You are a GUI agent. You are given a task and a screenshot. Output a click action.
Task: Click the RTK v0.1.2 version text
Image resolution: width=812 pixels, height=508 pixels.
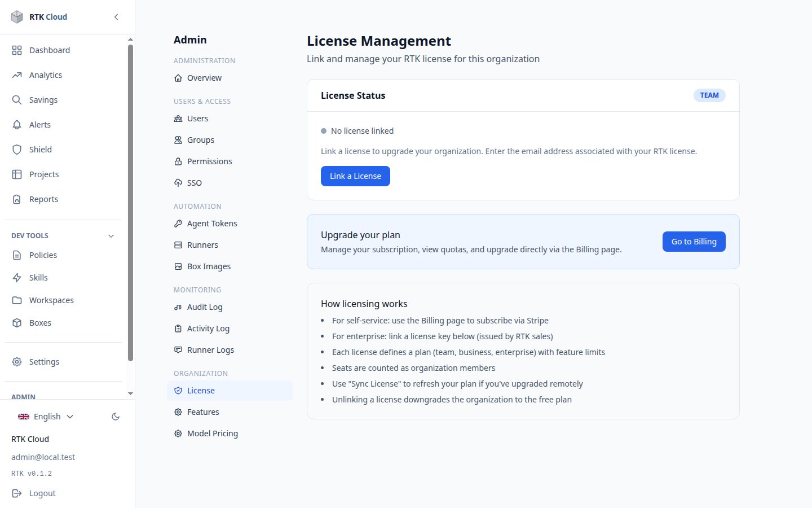pyautogui.click(x=32, y=474)
